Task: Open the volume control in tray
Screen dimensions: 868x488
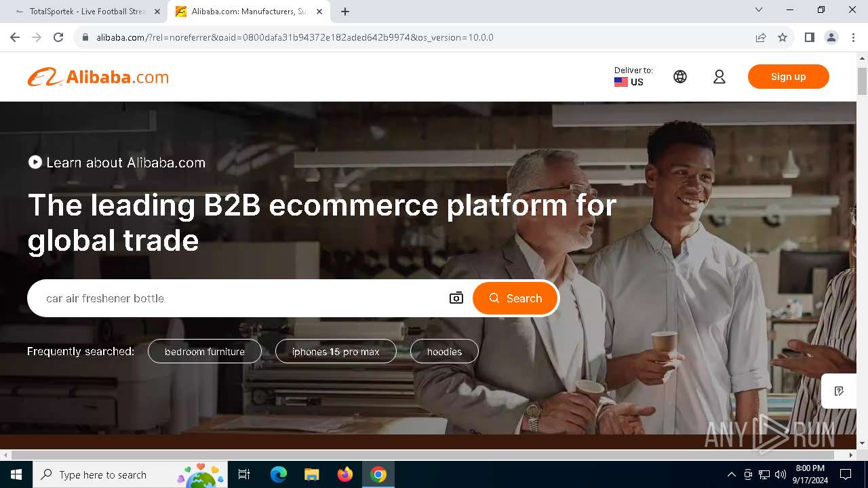Action: coord(781,474)
